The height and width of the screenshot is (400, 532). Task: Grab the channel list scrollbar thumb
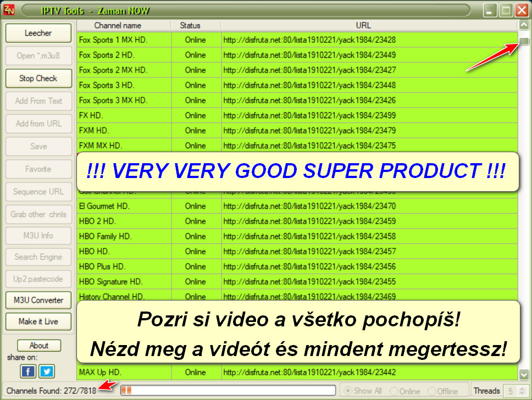click(524, 41)
